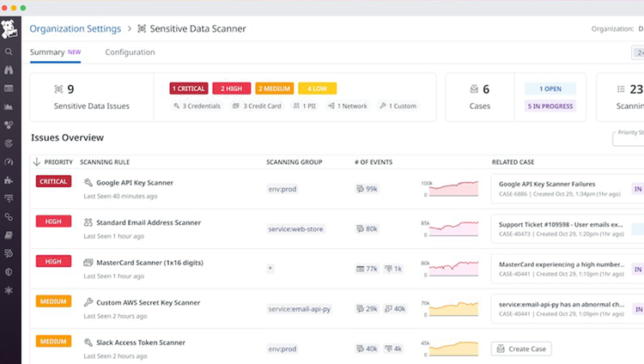The width and height of the screenshot is (644, 364).
Task: Open the integrations puzzle-piece sidebar icon
Action: pyautogui.click(x=9, y=180)
